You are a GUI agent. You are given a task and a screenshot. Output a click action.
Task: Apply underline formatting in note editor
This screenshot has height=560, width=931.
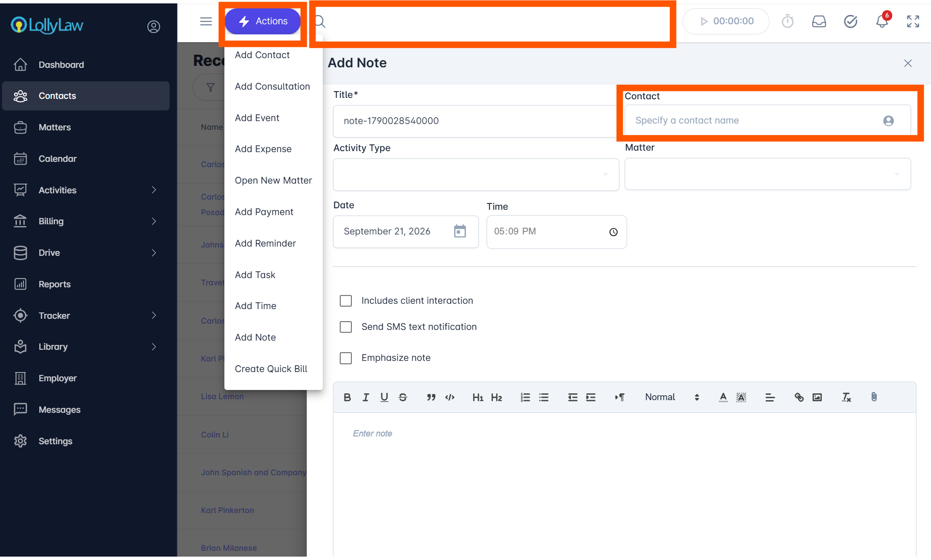(x=384, y=397)
